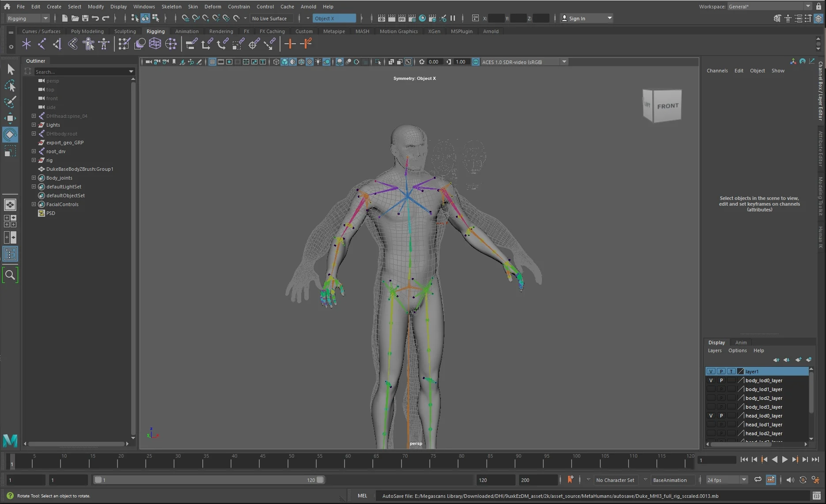Click the FRONT face of the view cube
826x504 pixels.
[667, 106]
